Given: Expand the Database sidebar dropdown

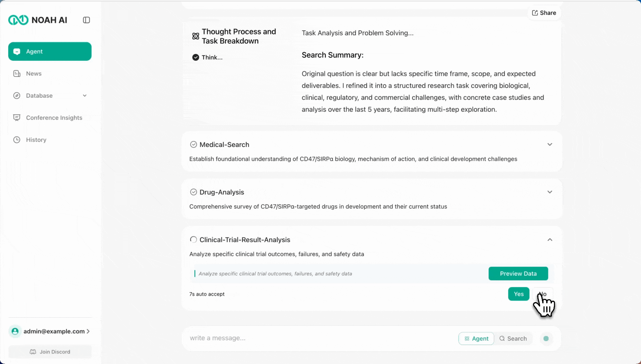Looking at the screenshot, I should pos(85,96).
